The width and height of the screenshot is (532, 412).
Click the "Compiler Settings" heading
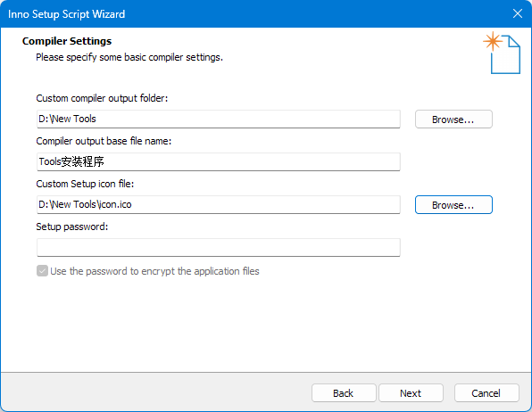point(67,41)
